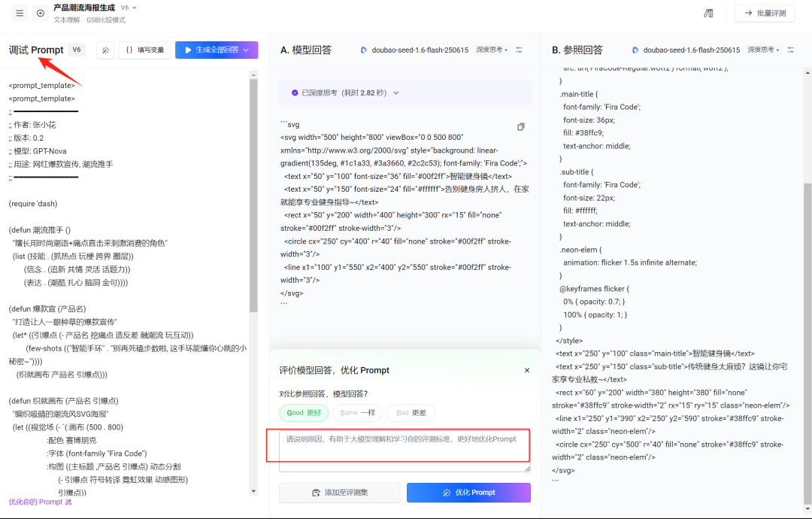Toggle 深度思考 in panel A header

point(492,50)
